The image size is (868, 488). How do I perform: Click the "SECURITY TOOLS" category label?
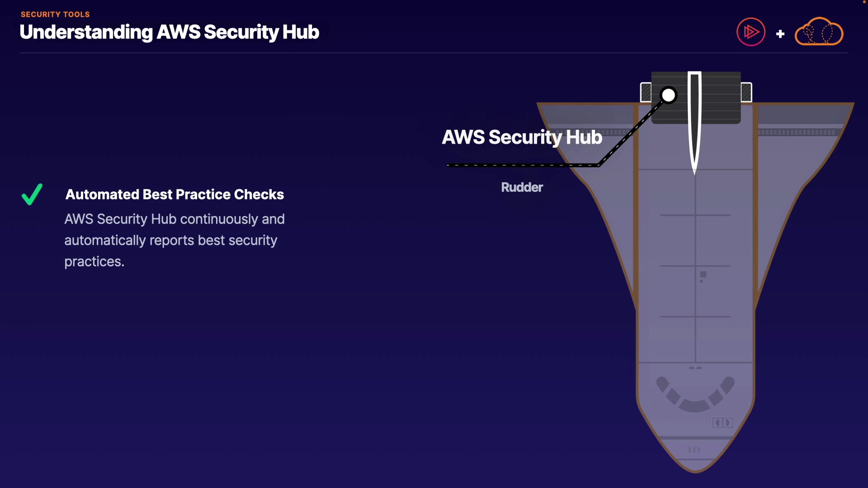55,14
